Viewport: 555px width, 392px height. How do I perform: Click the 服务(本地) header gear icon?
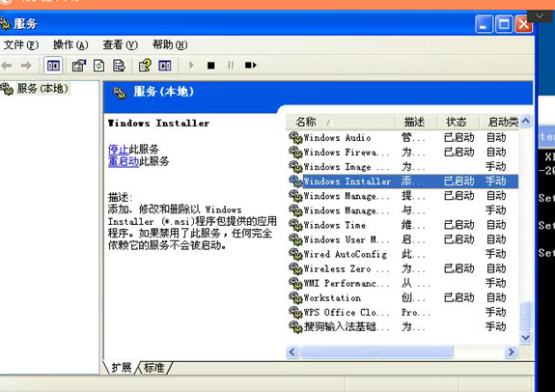point(120,93)
